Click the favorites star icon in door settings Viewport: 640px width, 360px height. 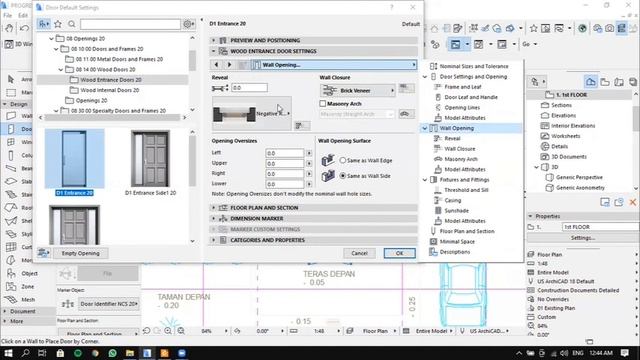coord(58,24)
